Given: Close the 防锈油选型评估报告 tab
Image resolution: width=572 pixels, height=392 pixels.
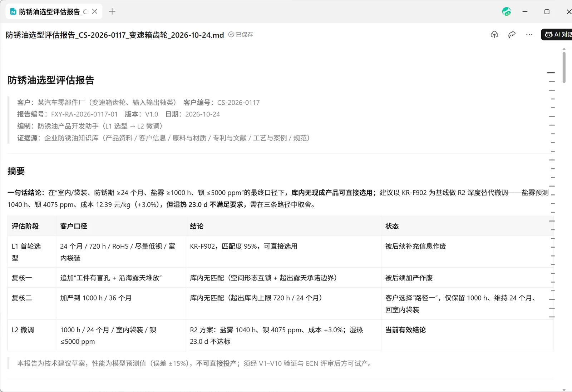Looking at the screenshot, I should click(95, 11).
